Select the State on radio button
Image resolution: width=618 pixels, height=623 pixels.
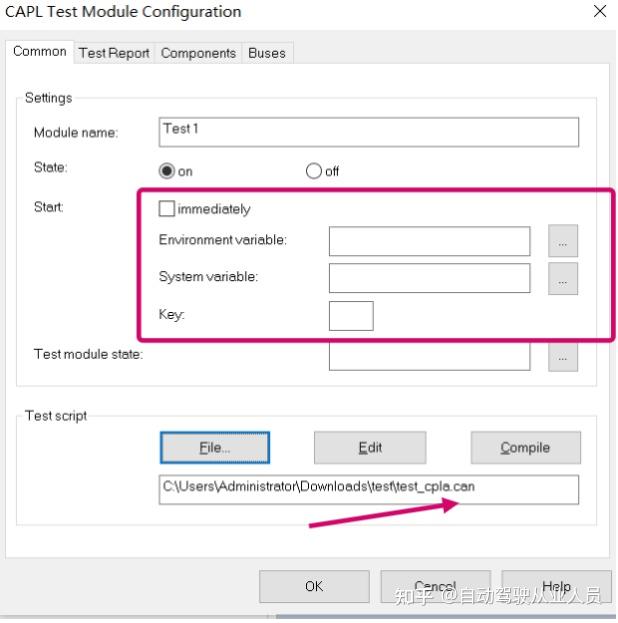click(x=167, y=171)
